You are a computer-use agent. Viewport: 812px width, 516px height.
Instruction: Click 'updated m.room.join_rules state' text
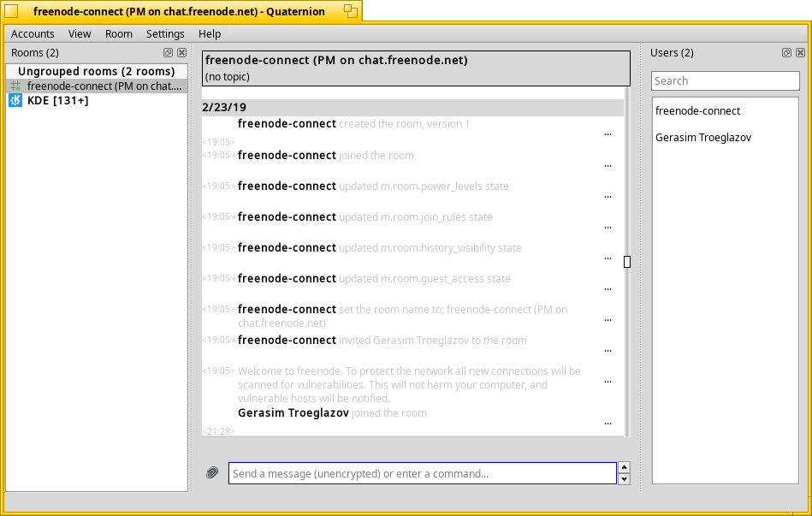tap(415, 217)
